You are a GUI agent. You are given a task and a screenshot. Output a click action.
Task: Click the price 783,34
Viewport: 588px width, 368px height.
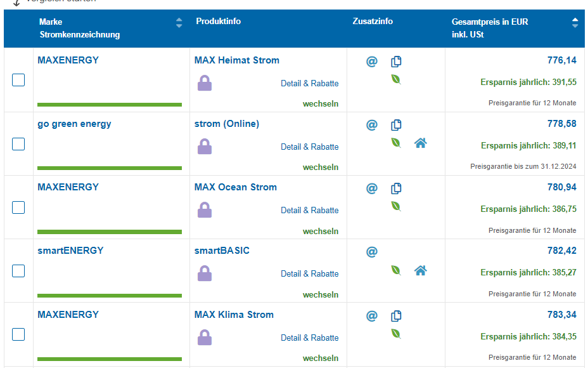point(562,315)
